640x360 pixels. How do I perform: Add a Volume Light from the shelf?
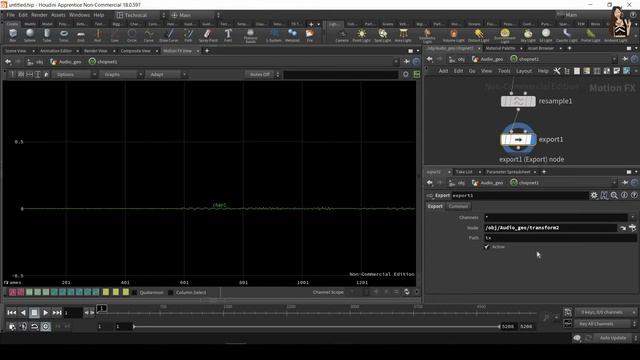454,35
